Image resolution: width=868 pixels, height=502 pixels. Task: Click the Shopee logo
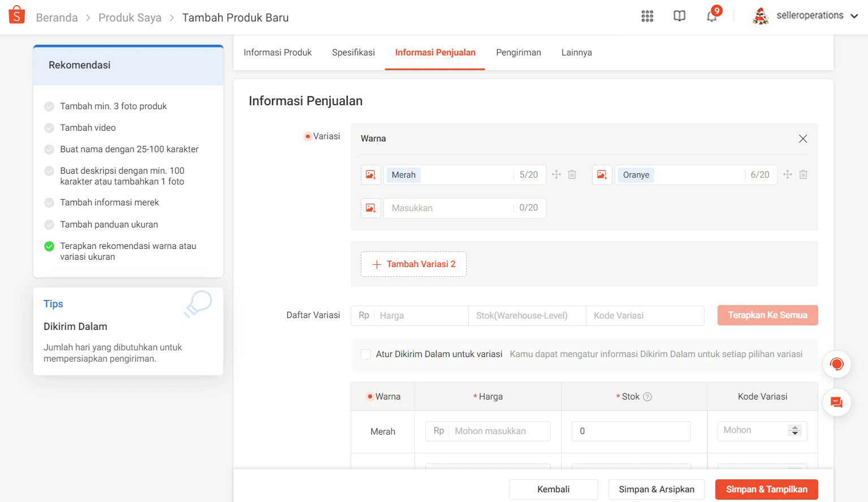pyautogui.click(x=16, y=14)
